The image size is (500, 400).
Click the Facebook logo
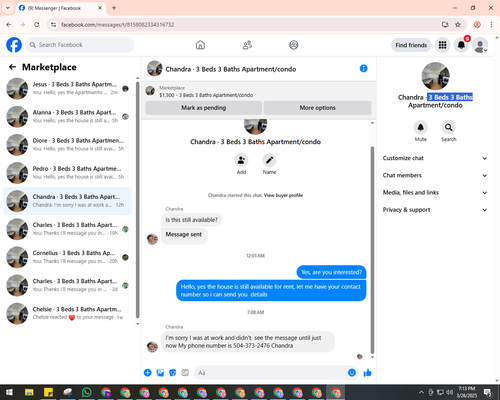[14, 45]
